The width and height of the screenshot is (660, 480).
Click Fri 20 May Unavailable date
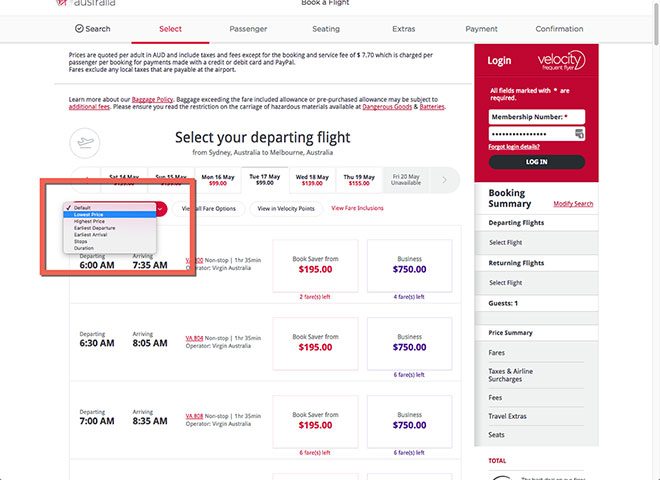click(406, 180)
